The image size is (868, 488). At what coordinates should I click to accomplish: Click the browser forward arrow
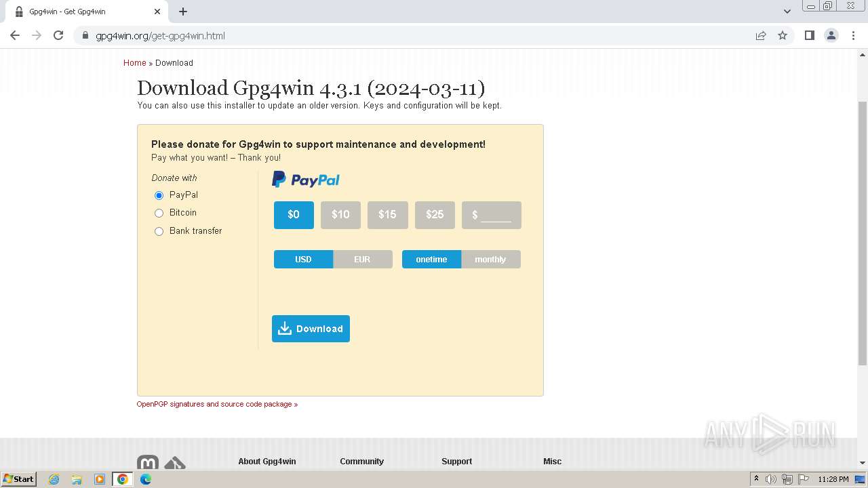pos(37,35)
